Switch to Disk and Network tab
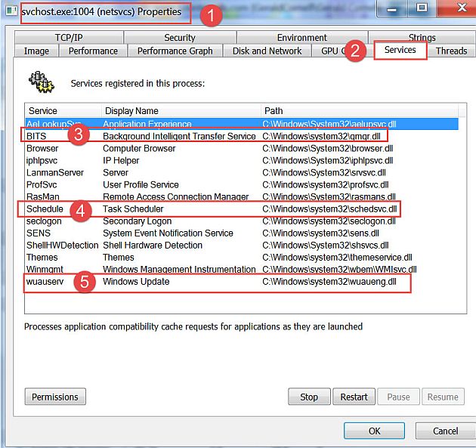Image resolution: width=476 pixels, height=448 pixels. [267, 51]
